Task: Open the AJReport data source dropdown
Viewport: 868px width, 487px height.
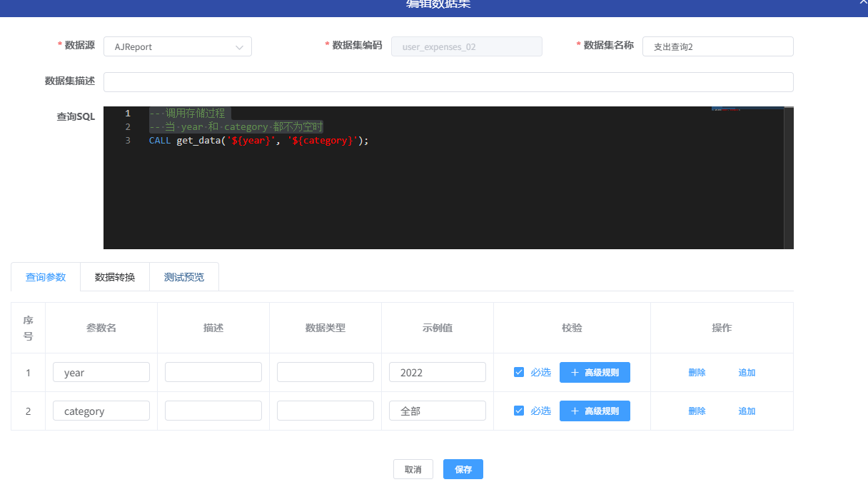Action: [x=178, y=47]
